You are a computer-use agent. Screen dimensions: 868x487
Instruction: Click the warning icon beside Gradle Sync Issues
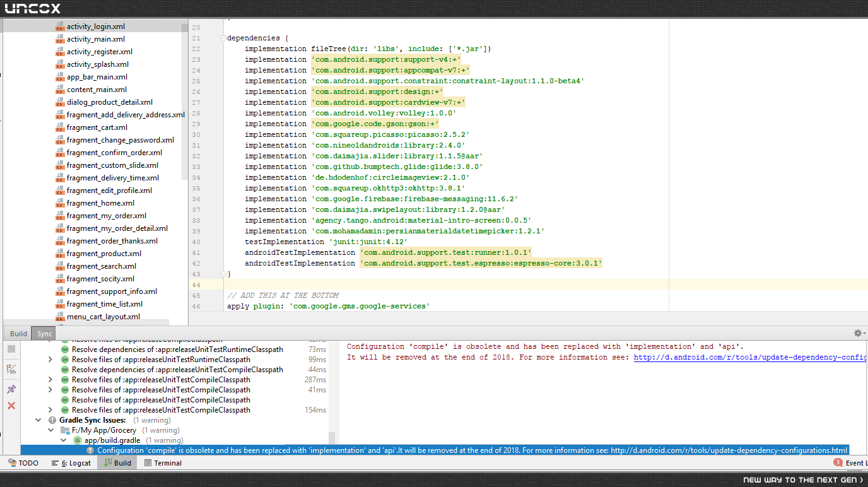pyautogui.click(x=52, y=420)
